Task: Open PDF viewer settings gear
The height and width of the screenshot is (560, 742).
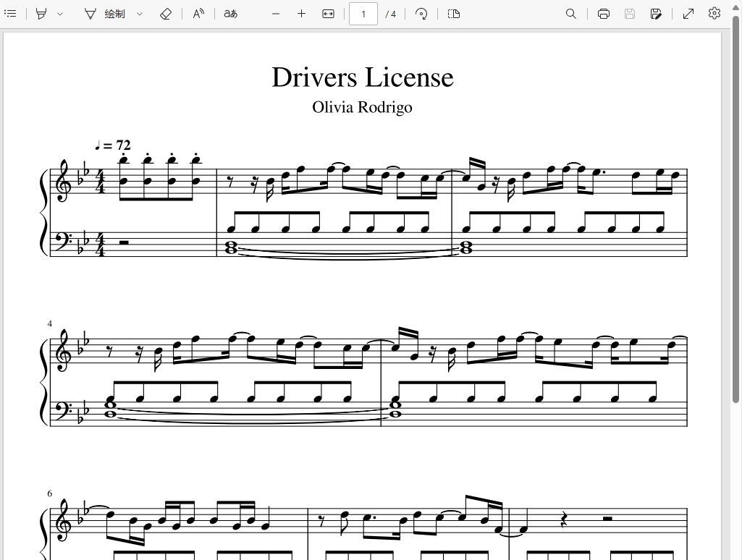Action: (x=714, y=13)
